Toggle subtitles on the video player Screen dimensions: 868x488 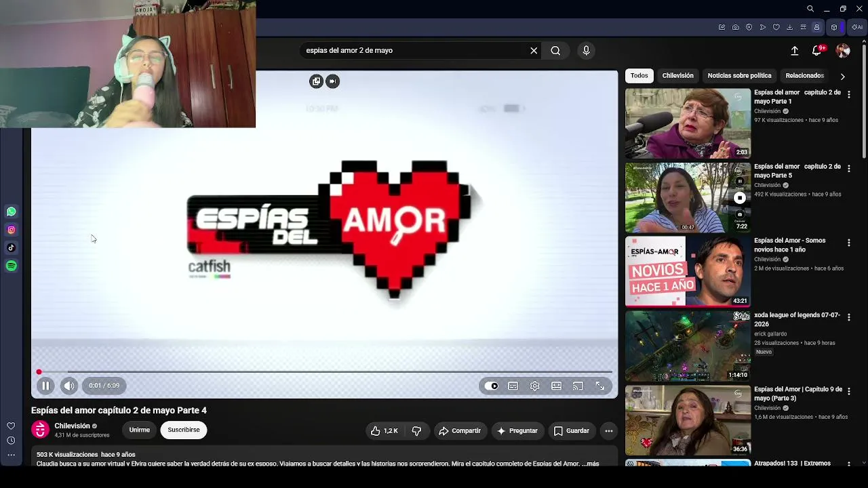click(x=513, y=386)
